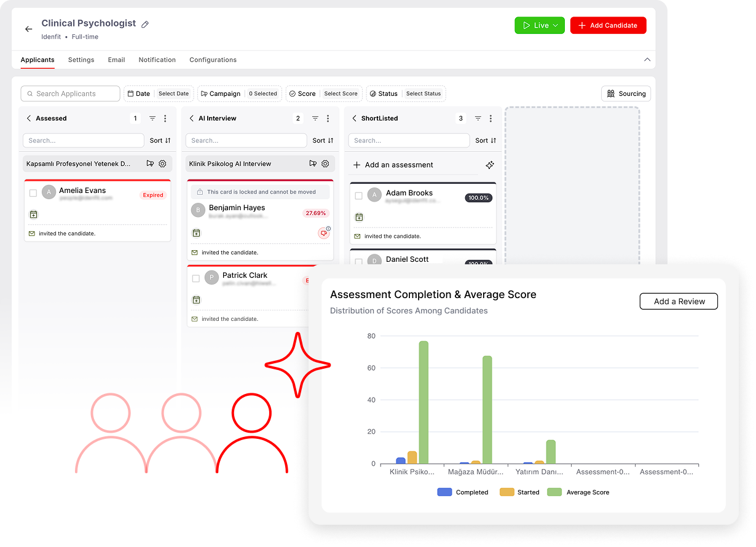Open the Email tab
The image size is (756, 547).
pyautogui.click(x=116, y=60)
